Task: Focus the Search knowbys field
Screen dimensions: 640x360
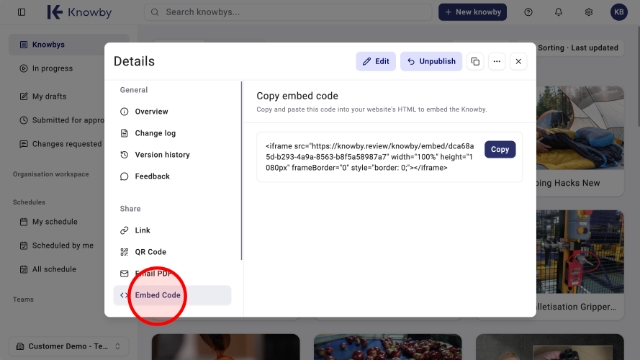Action: 288,12
